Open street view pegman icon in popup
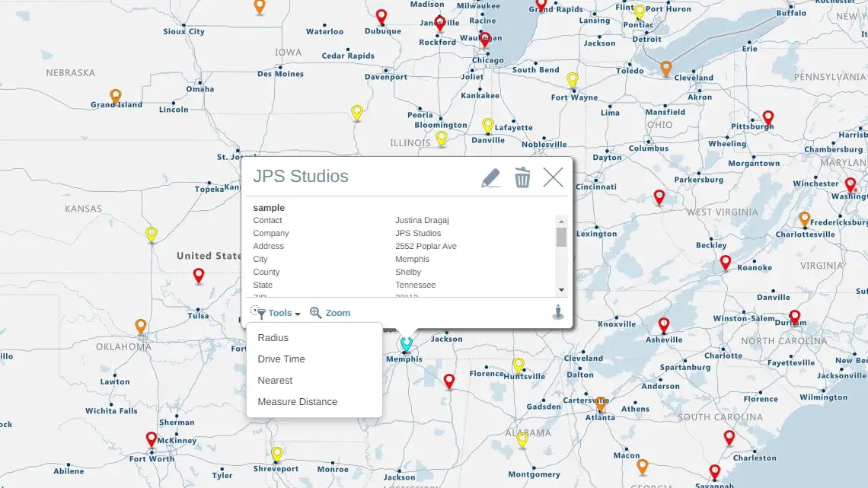868x488 pixels. coord(558,312)
